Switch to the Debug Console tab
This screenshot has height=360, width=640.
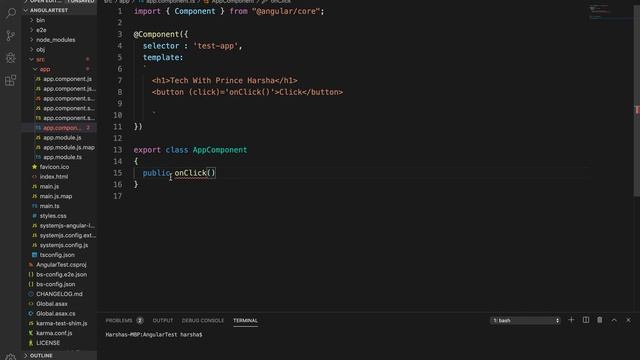click(202, 321)
